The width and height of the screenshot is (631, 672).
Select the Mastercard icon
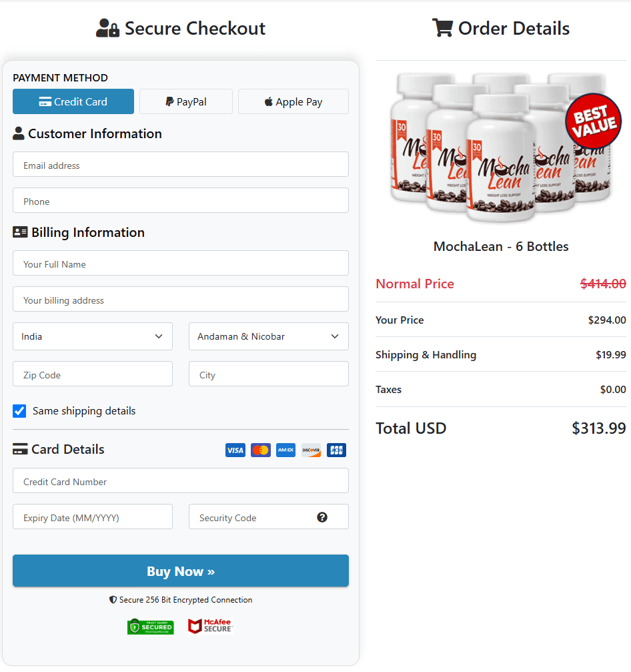click(260, 450)
